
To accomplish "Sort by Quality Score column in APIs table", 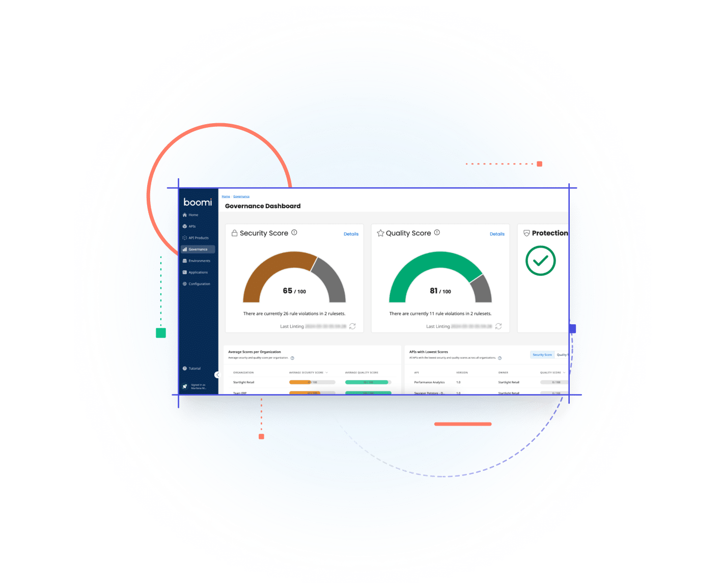I will (552, 373).
